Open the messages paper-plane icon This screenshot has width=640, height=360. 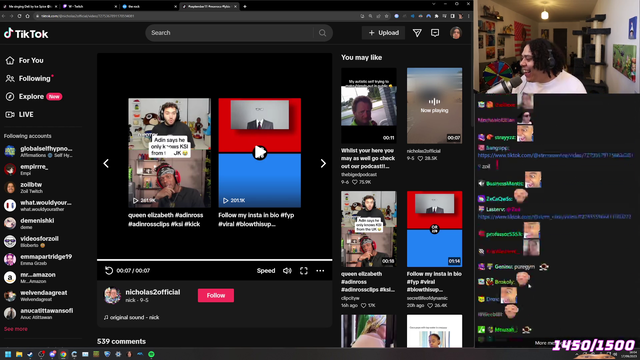(417, 33)
